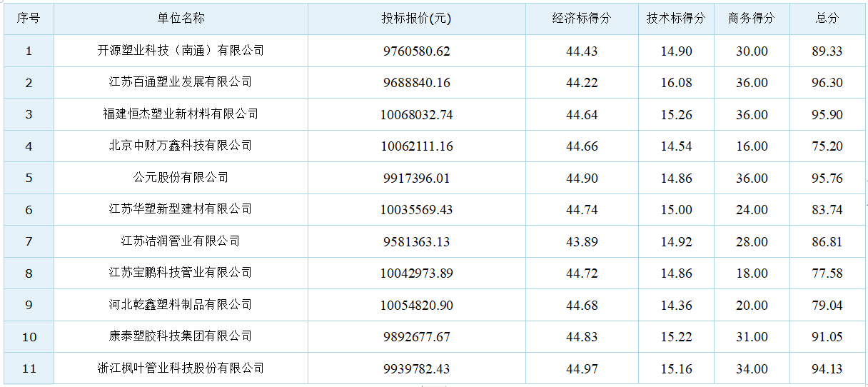Click bid price 9892677.67
The width and height of the screenshot is (868, 387).
417,337
